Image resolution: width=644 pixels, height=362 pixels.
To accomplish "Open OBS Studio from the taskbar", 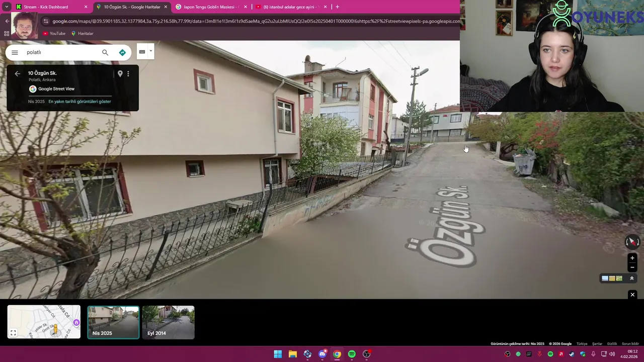I will pos(367,354).
